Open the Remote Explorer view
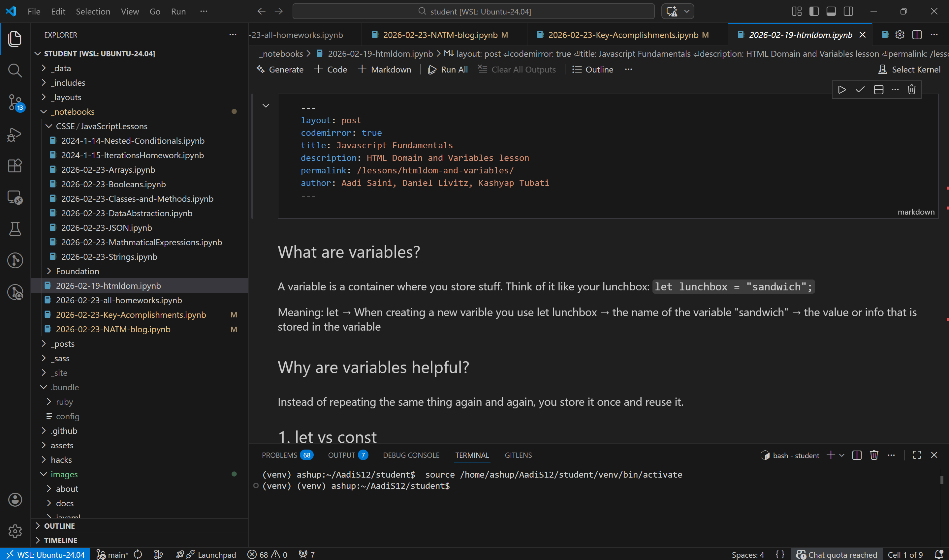Screen dimensions: 949x560 click(15, 197)
